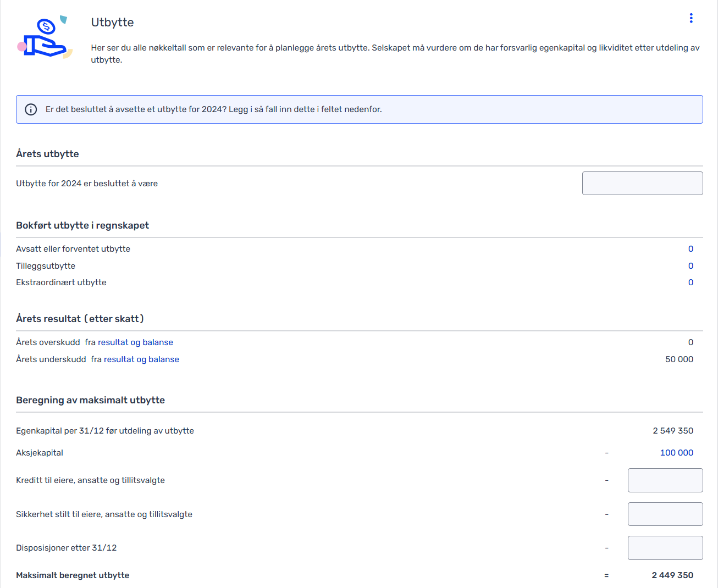Click the Årets resultat (etter skatt) heading

point(80,319)
